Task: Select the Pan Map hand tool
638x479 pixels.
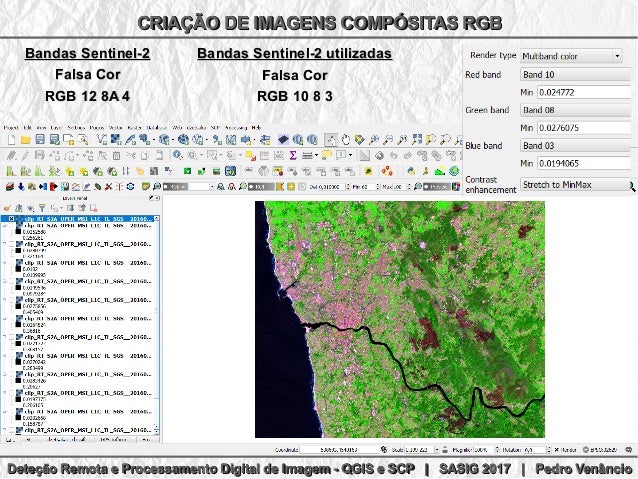Action: (345, 140)
